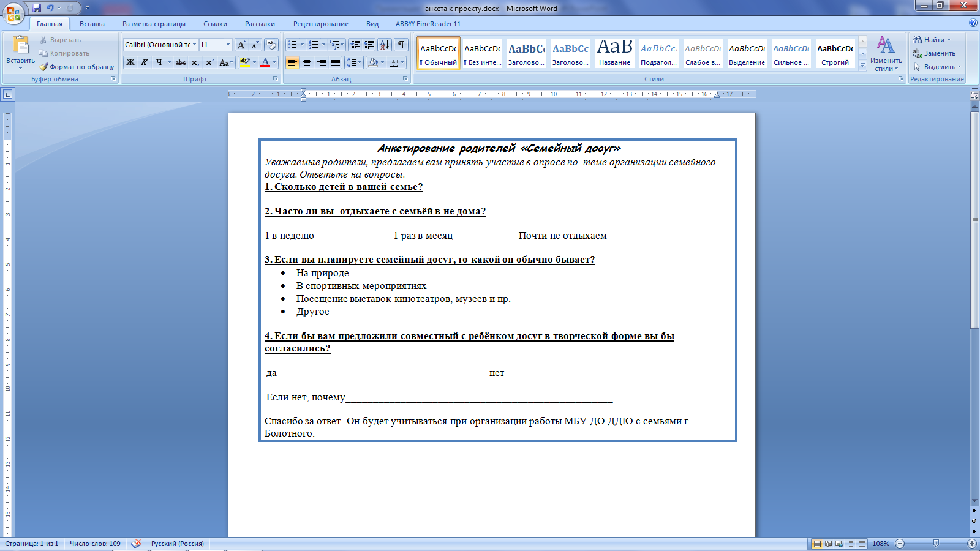Increase paragraph indent
This screenshot has width=980, height=551.
point(369,45)
